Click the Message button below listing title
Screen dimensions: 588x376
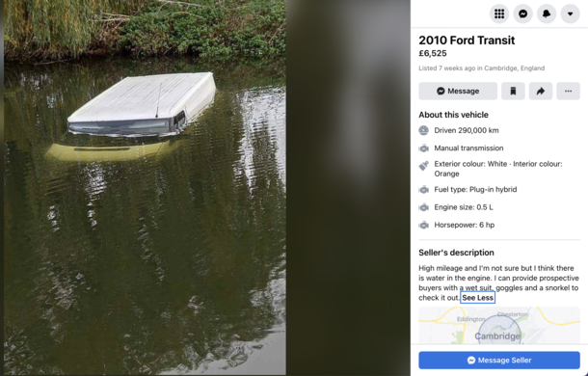click(x=458, y=91)
